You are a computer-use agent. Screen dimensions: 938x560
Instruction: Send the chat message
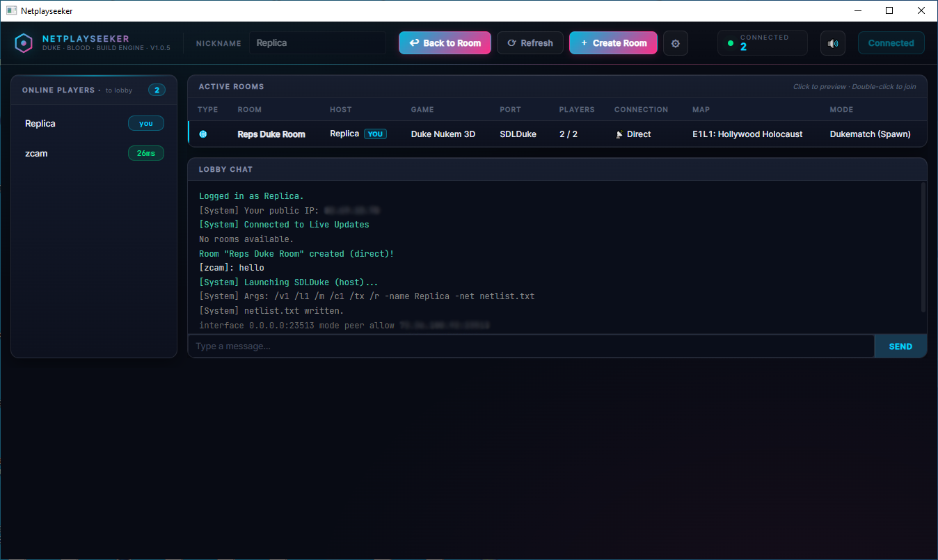pos(900,346)
